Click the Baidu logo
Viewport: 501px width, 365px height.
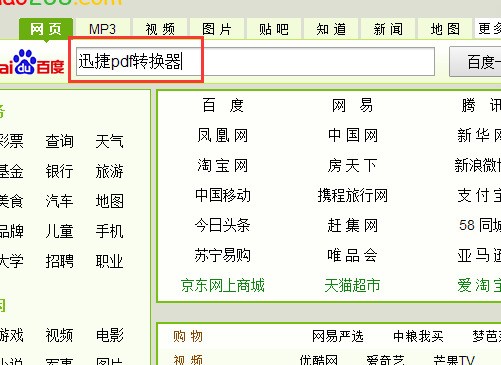32,62
